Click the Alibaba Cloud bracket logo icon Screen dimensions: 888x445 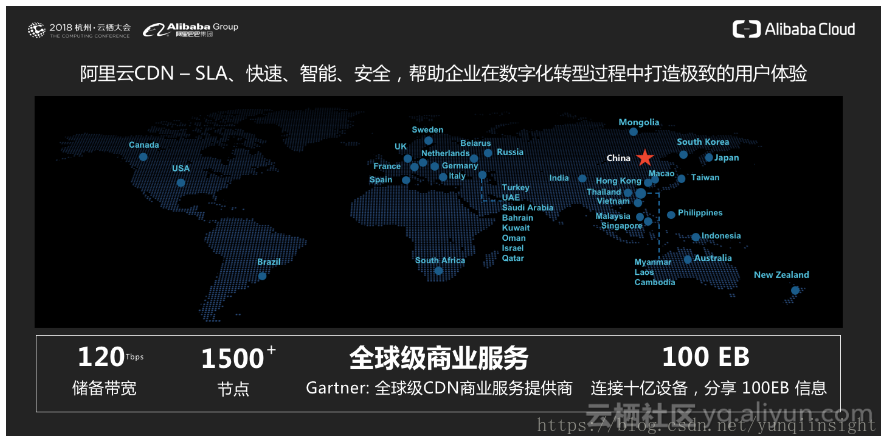(x=746, y=29)
